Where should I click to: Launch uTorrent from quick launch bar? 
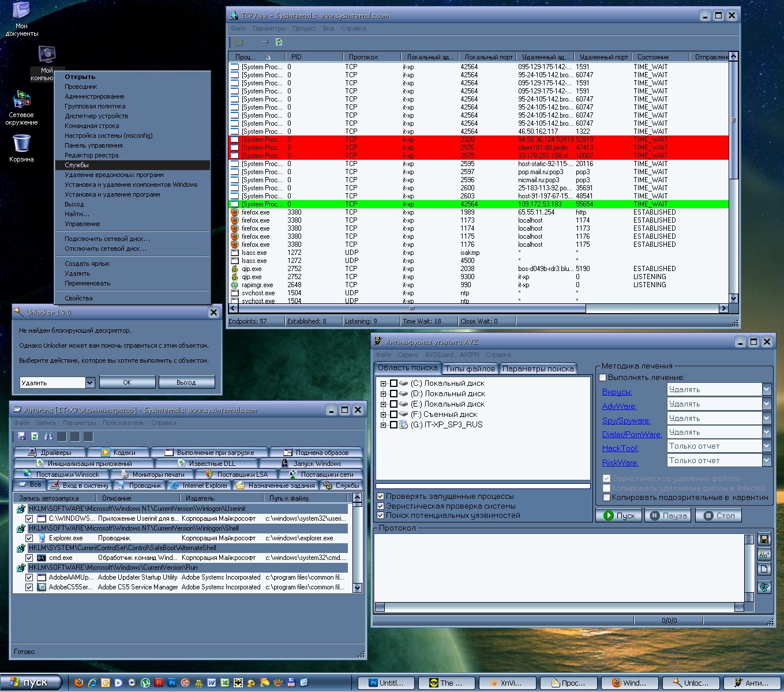tap(145, 683)
